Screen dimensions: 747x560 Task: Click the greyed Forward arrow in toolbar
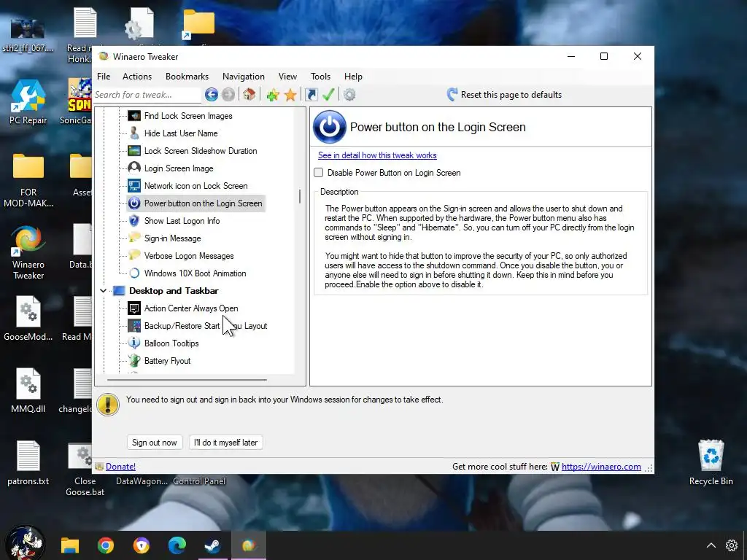[228, 95]
